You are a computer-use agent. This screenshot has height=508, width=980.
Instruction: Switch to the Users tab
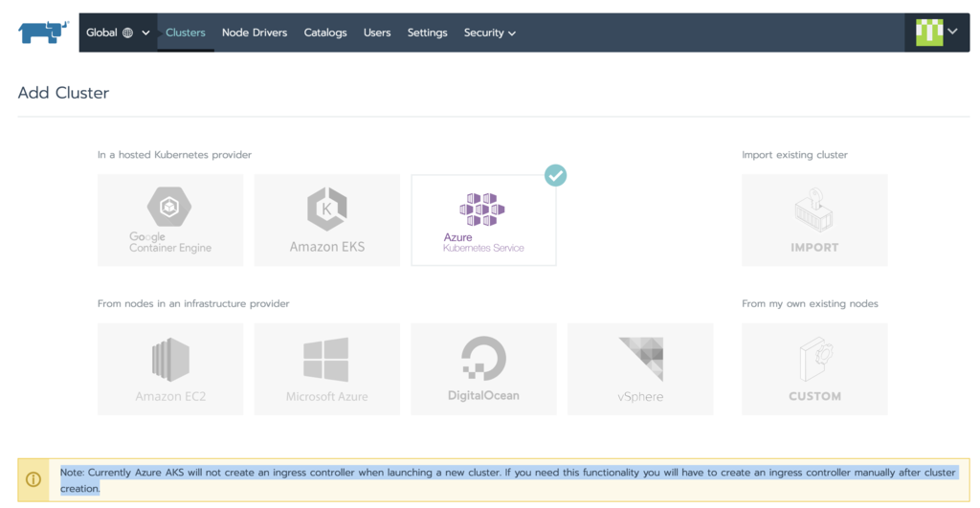click(x=377, y=33)
